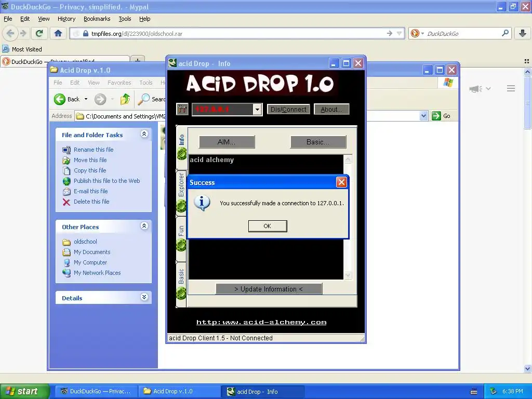
Task: Open the Back history dropdown arrow
Action: [86, 99]
